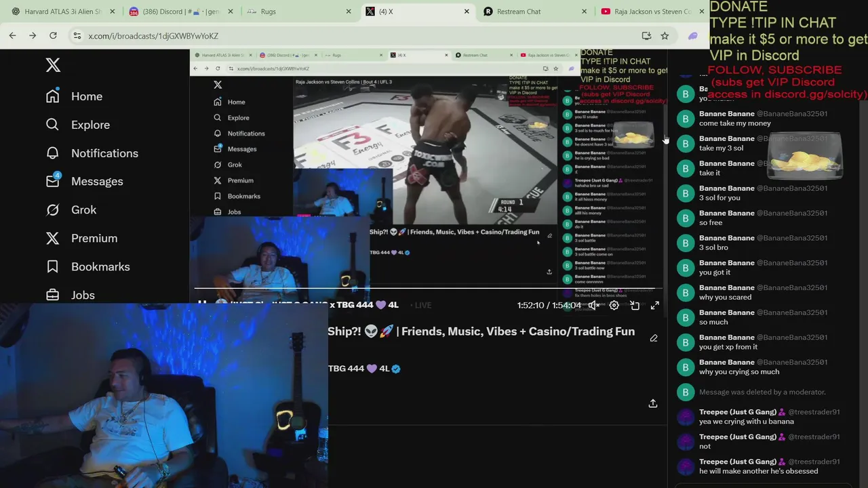
Task: Open the player settings gear
Action: pyautogui.click(x=614, y=306)
